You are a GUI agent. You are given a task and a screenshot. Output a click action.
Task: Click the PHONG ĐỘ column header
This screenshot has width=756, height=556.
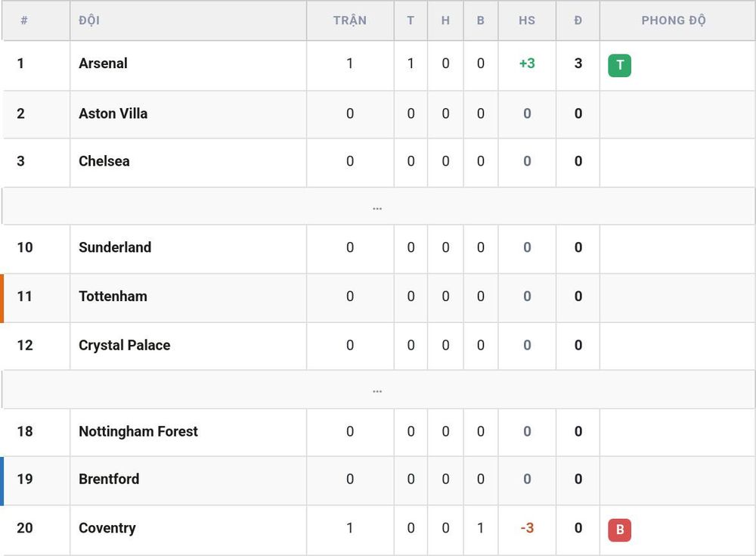(674, 20)
